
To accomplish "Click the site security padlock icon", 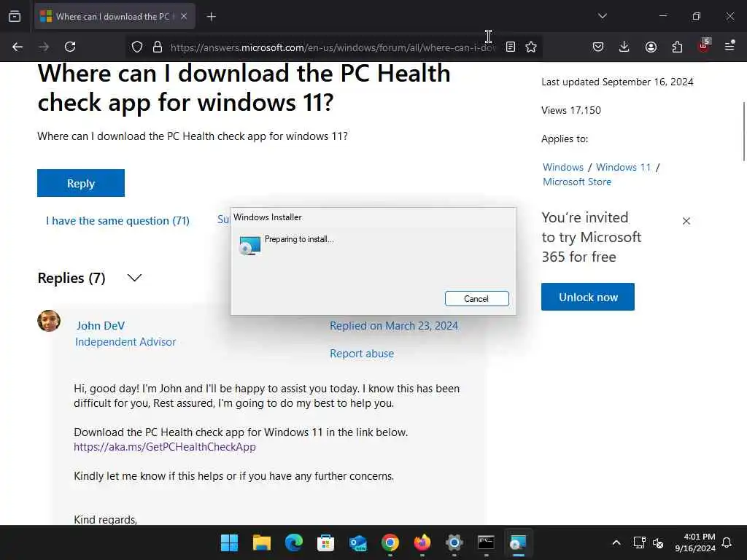I will pyautogui.click(x=158, y=47).
